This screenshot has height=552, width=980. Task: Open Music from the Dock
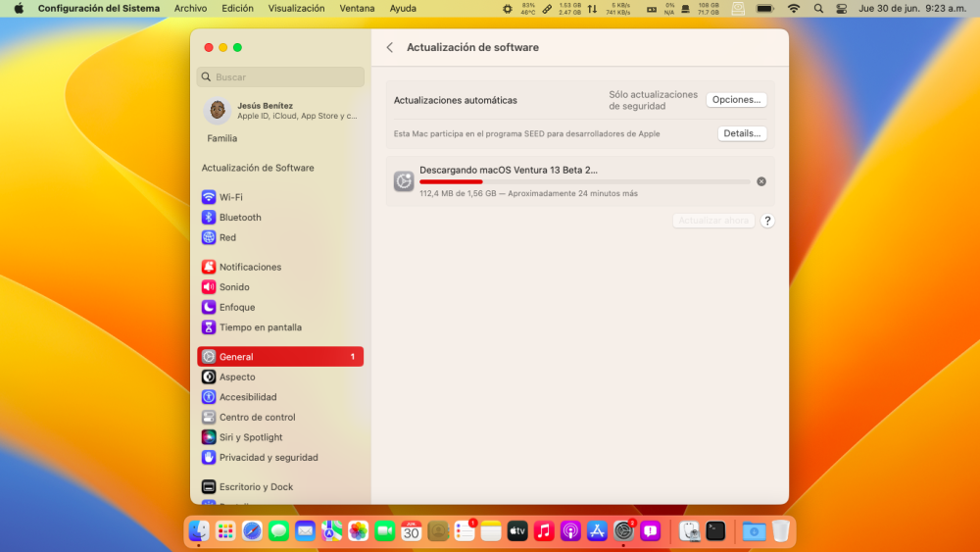[x=544, y=531]
